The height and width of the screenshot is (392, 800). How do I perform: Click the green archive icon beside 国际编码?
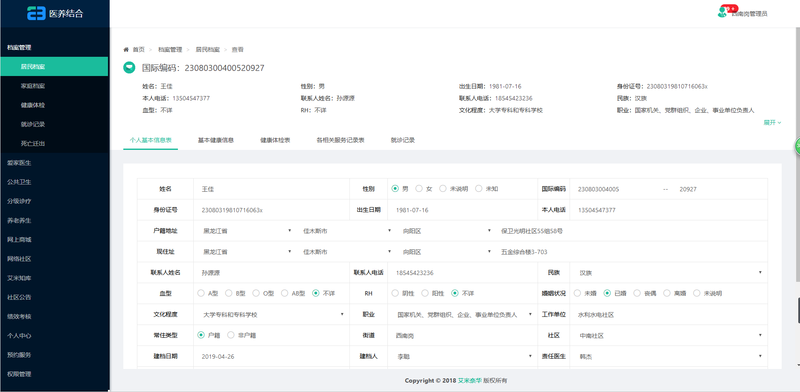[x=130, y=67]
